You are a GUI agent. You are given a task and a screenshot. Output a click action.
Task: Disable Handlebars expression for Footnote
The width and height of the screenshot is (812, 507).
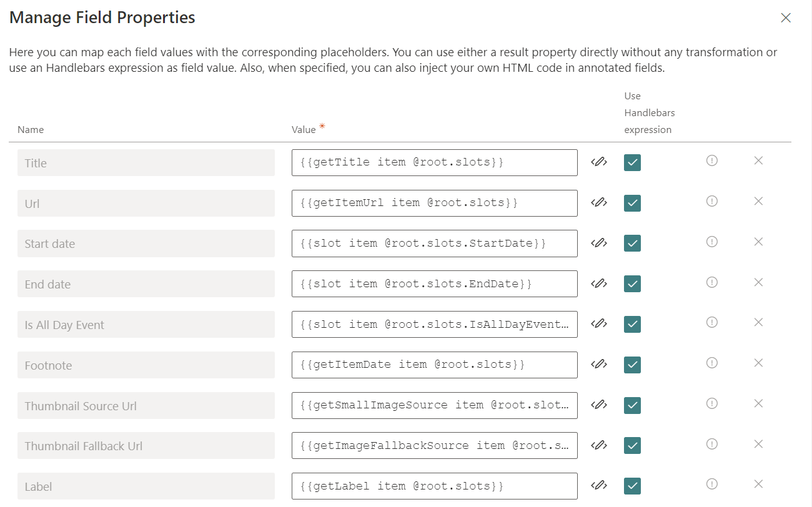(632, 365)
